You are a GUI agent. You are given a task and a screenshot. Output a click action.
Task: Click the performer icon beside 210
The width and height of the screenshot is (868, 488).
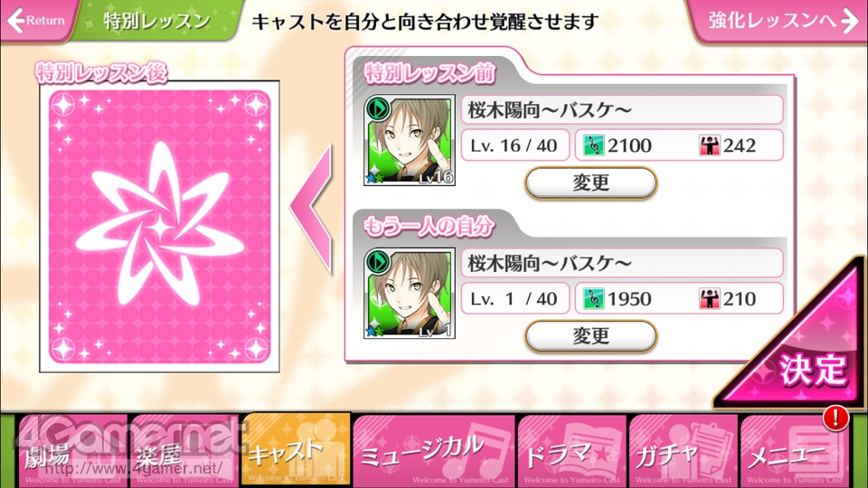click(709, 299)
